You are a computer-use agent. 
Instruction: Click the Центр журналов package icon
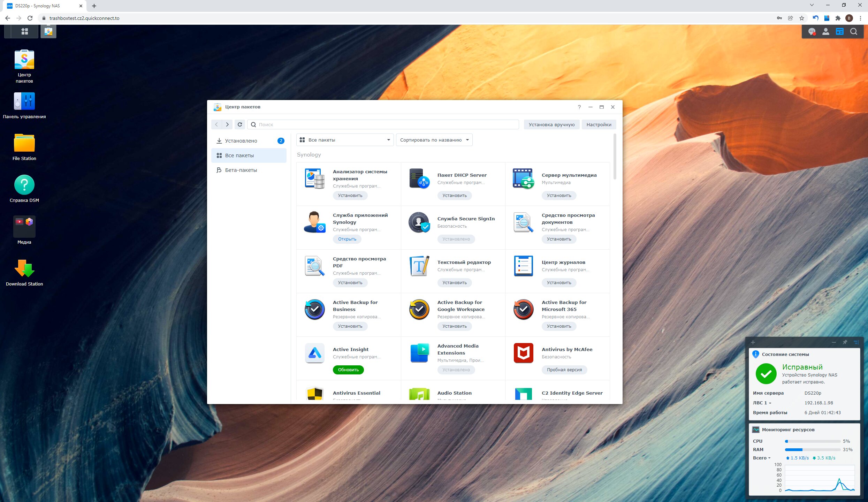(x=523, y=266)
